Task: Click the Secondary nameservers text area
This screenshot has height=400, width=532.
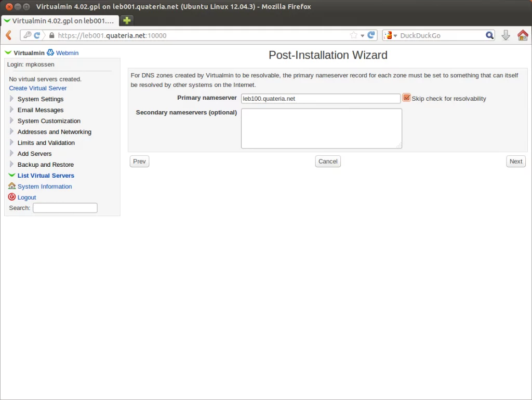Action: (x=321, y=129)
